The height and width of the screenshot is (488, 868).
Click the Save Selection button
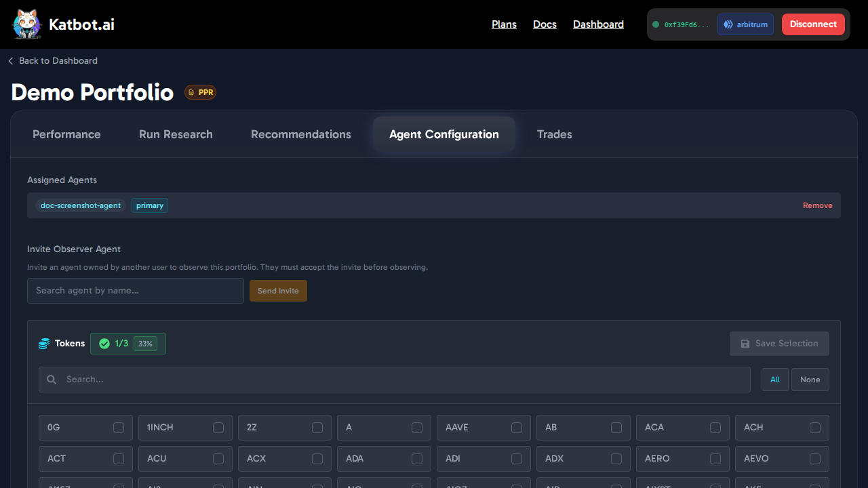click(779, 344)
